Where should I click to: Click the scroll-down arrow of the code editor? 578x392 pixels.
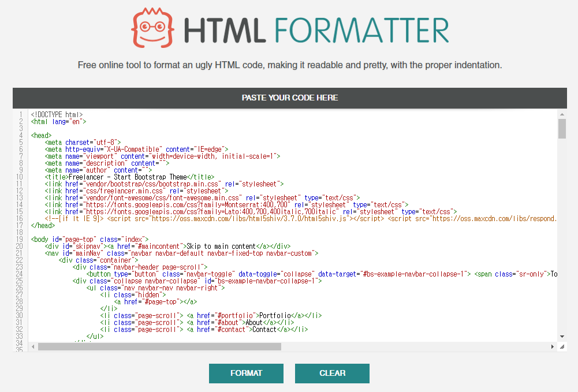point(562,337)
